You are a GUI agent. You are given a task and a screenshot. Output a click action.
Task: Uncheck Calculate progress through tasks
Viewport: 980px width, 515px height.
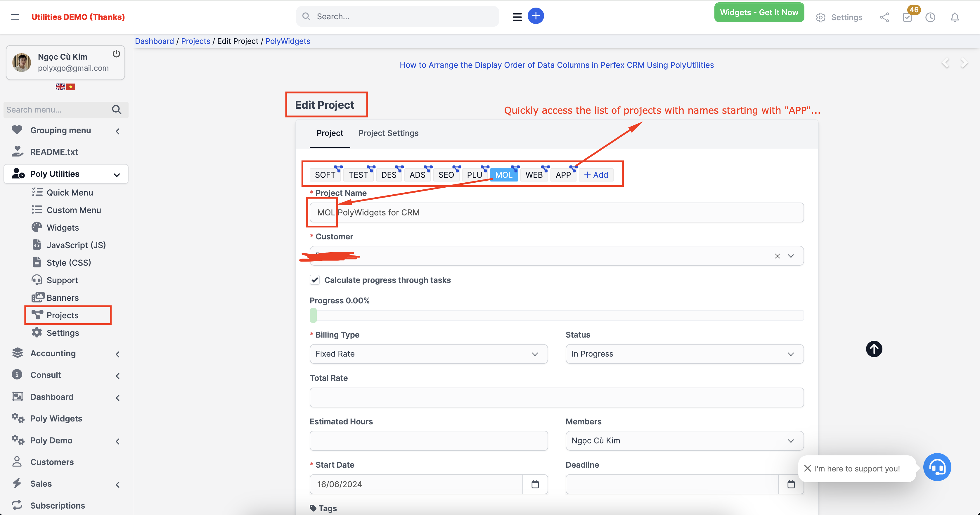tap(315, 280)
